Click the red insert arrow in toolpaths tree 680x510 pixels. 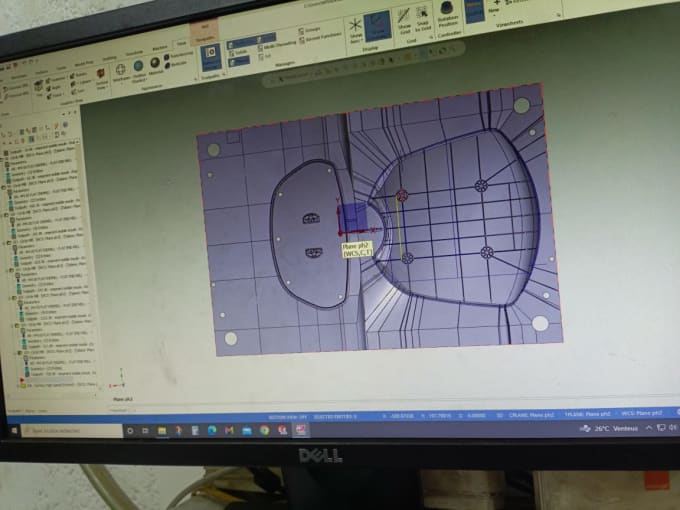[22, 380]
